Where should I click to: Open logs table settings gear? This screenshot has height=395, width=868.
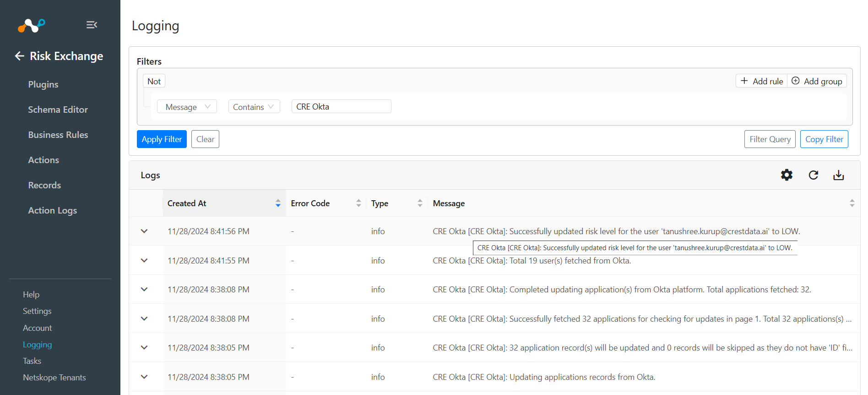[x=787, y=175]
